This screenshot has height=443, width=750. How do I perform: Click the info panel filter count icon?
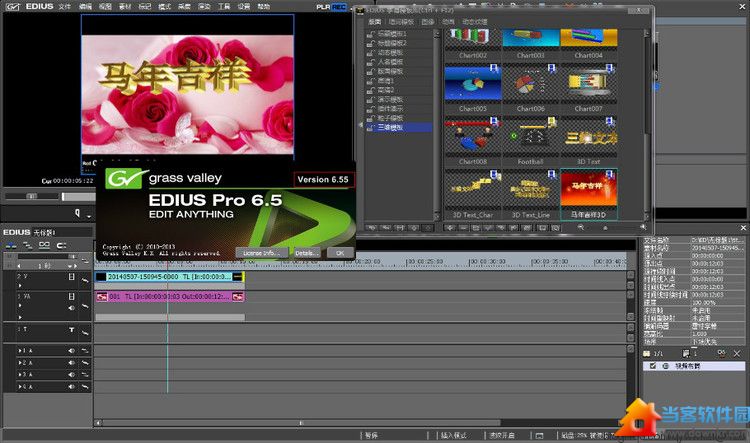pyautogui.click(x=685, y=354)
